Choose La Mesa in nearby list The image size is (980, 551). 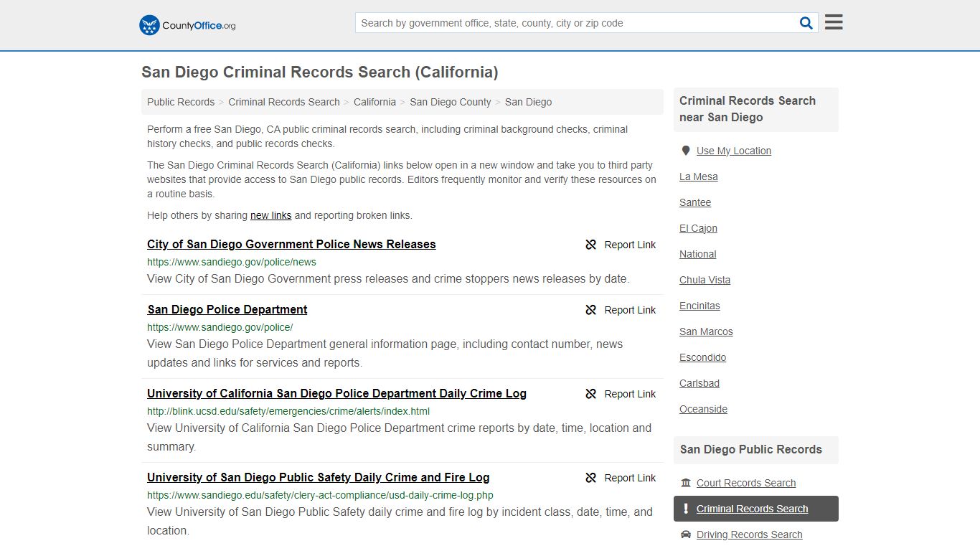(699, 176)
